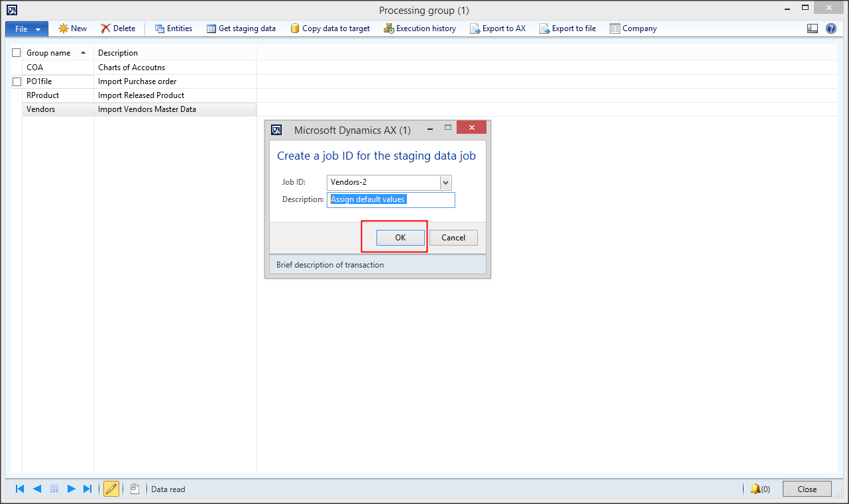Click Export to file
The width and height of the screenshot is (849, 504).
(567, 28)
